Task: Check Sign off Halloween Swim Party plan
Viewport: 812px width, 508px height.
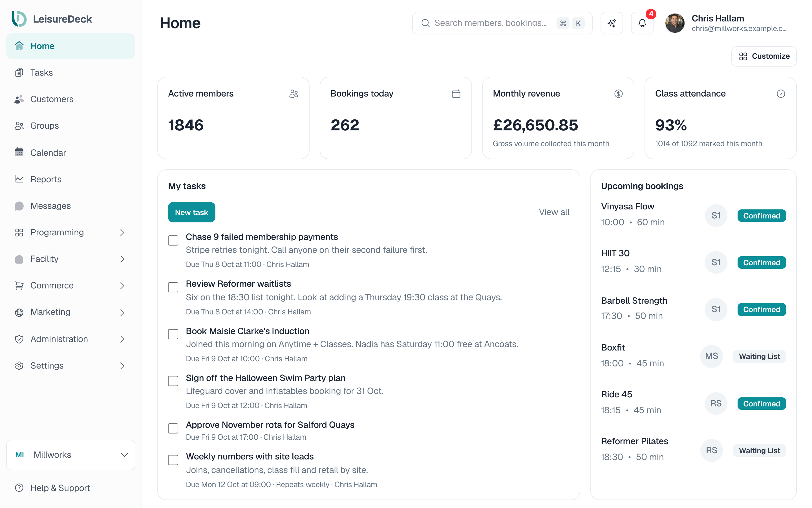Action: (x=173, y=381)
